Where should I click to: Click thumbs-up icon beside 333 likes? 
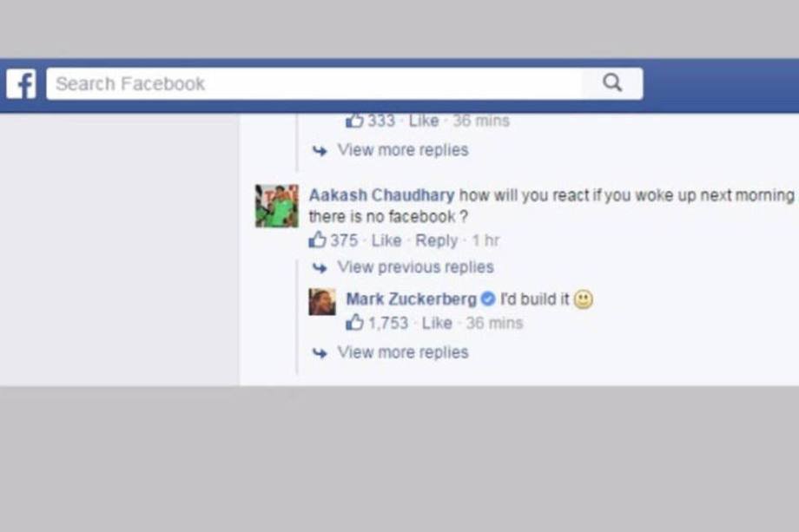click(354, 121)
